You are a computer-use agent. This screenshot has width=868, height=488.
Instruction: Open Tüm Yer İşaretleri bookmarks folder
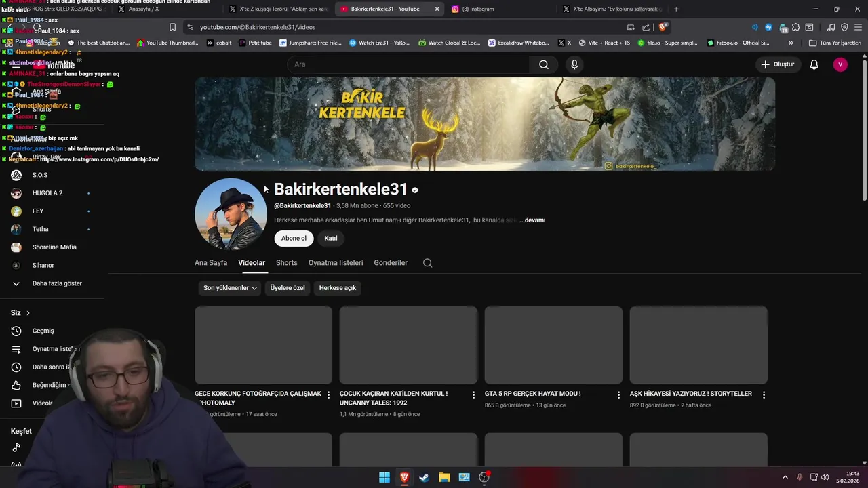(835, 43)
